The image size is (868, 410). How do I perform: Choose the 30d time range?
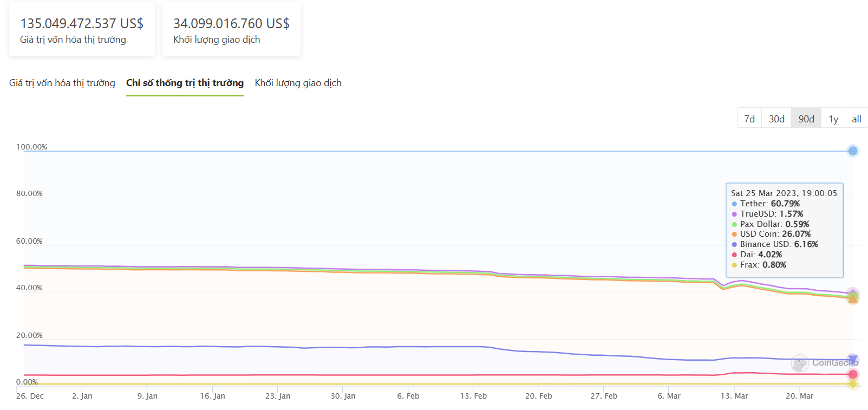click(x=776, y=119)
